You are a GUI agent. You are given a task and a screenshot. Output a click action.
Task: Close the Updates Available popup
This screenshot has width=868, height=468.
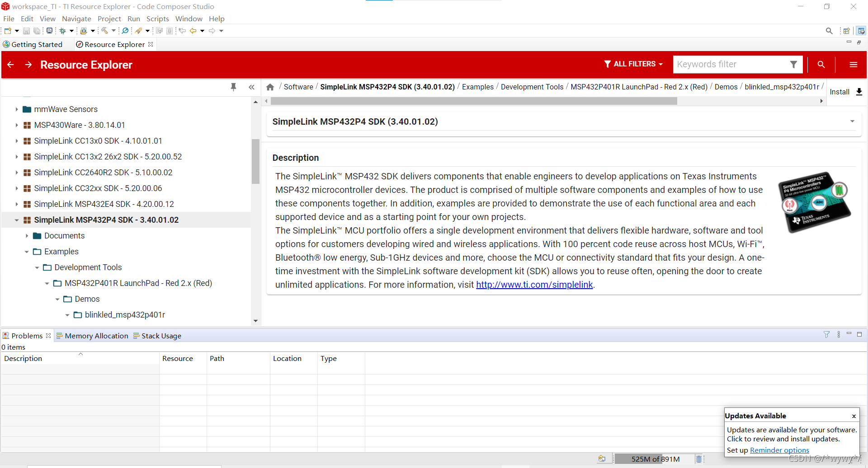854,416
